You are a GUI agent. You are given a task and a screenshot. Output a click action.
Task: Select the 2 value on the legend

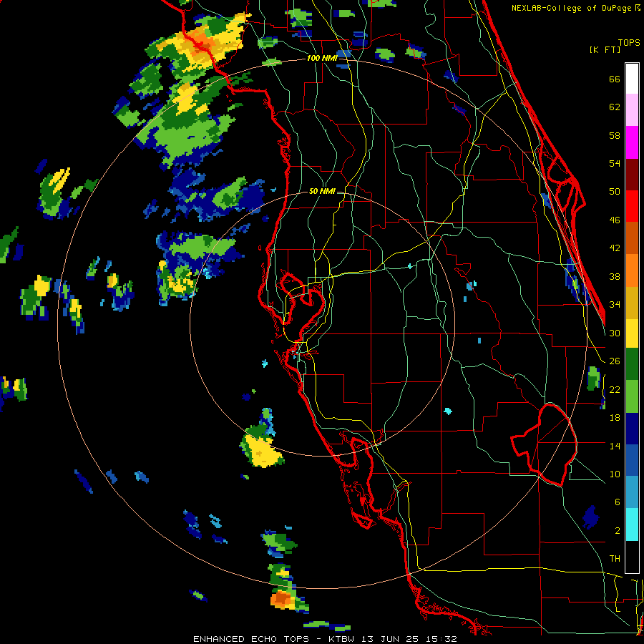618,531
